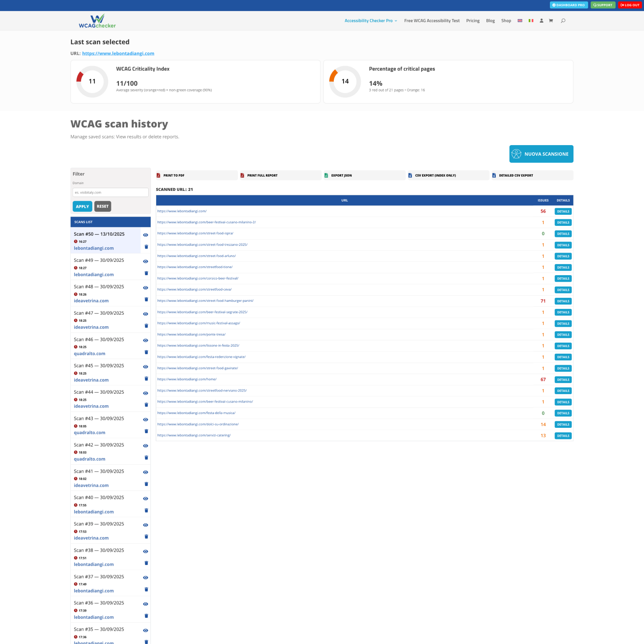
Task: Open the lebontadiangi.com last scan URL
Action: click(x=118, y=54)
